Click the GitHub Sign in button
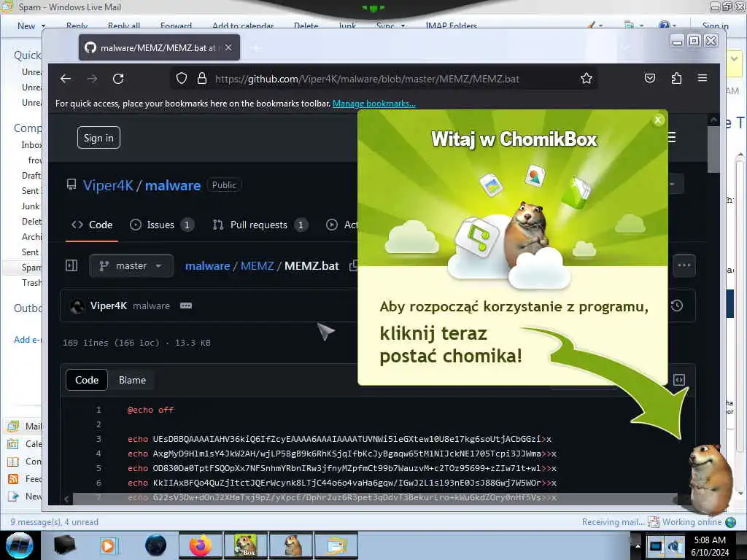This screenshot has height=560, width=747. (98, 138)
